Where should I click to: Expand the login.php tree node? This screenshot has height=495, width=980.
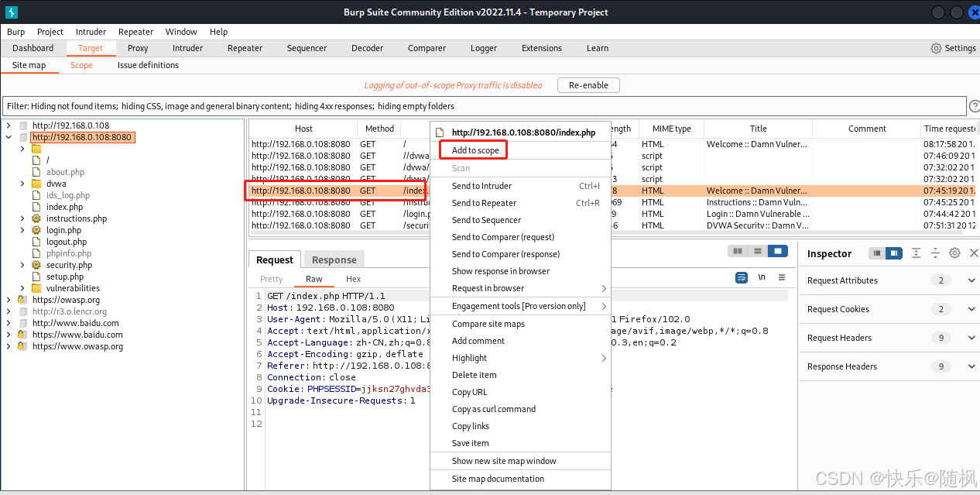click(x=22, y=230)
